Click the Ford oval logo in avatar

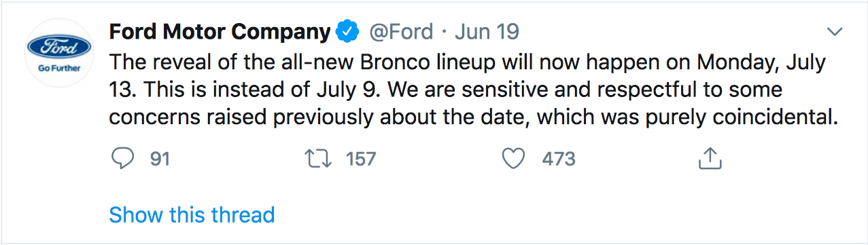(x=58, y=46)
